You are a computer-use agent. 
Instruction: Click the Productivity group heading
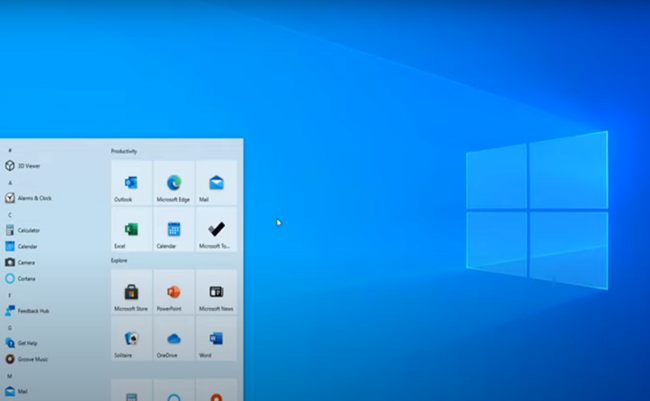point(124,151)
